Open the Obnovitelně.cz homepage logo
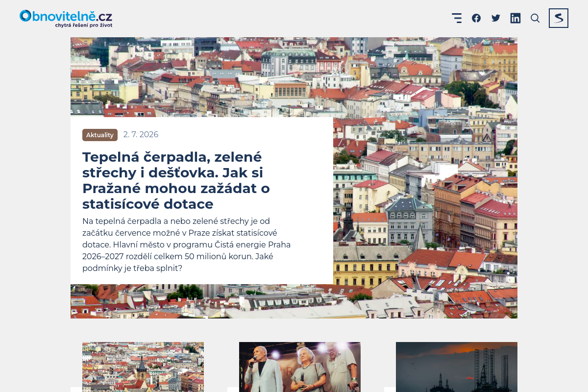Viewport: 588px width, 392px height. coord(66,18)
